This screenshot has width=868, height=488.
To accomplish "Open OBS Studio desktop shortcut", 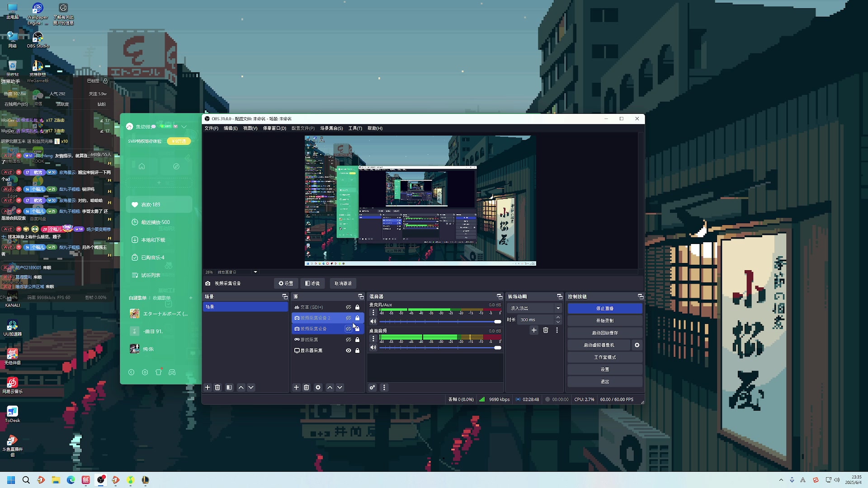I will coord(38,40).
